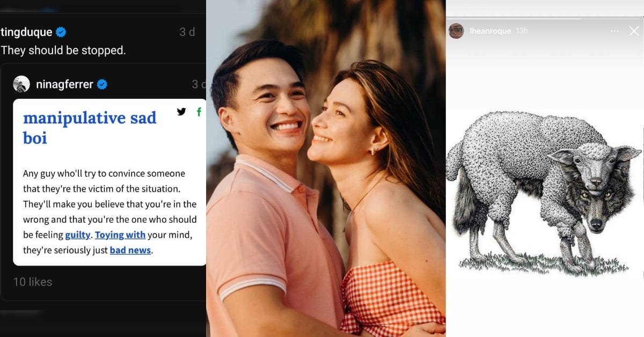Image resolution: width=644 pixels, height=337 pixels.
Task: Click the verified badge next to tingduque
Action: click(x=60, y=32)
